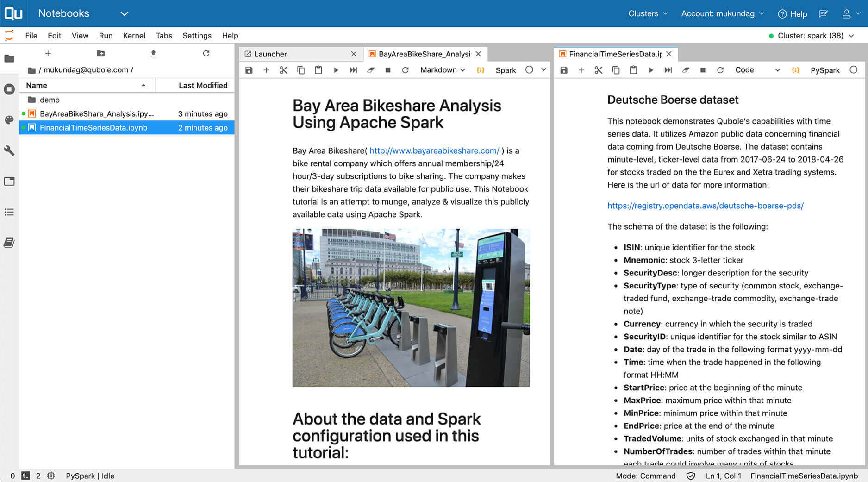Run all cells in BayAreaBikeShare notebook
868x482 pixels.
point(353,70)
